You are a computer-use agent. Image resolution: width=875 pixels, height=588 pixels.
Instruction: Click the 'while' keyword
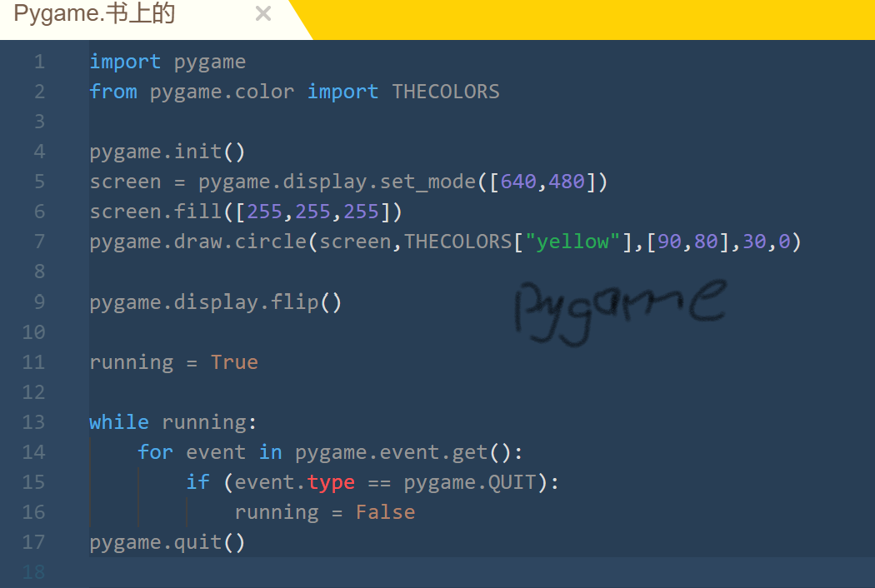click(119, 421)
